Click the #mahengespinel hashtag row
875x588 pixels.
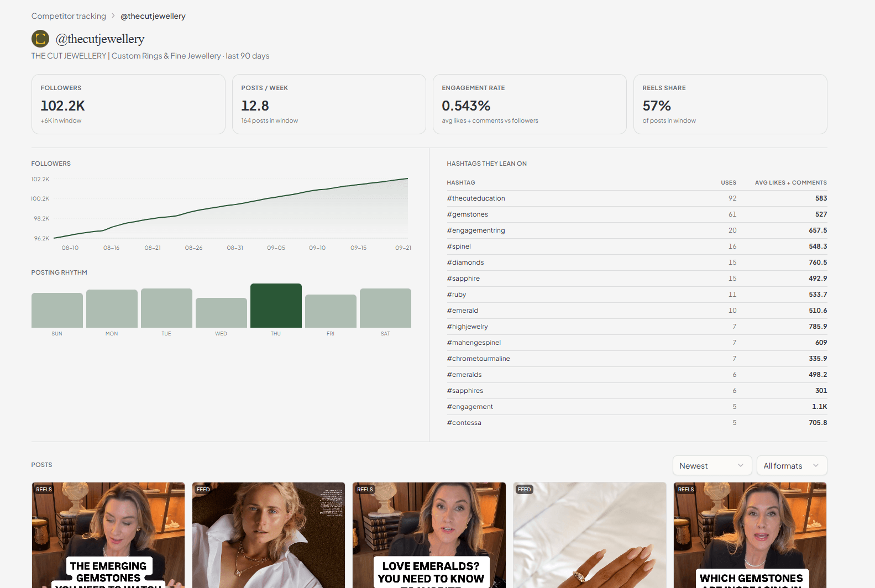click(637, 343)
